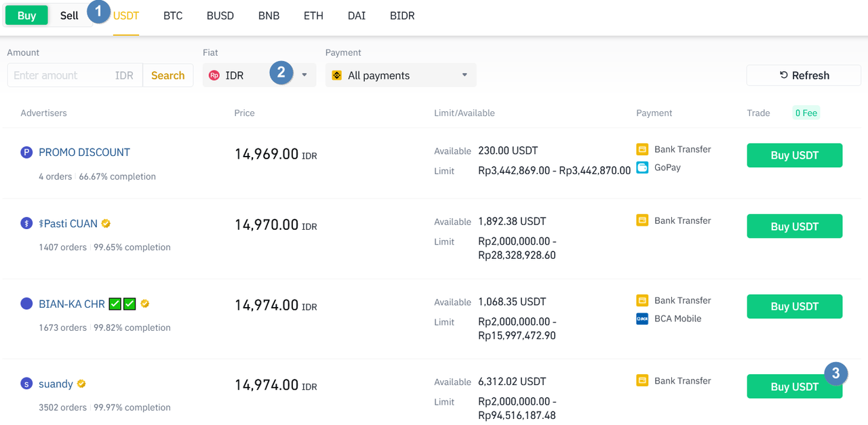Viewport: 868px width, 425px height.
Task: Click the Search button
Action: pyautogui.click(x=167, y=75)
